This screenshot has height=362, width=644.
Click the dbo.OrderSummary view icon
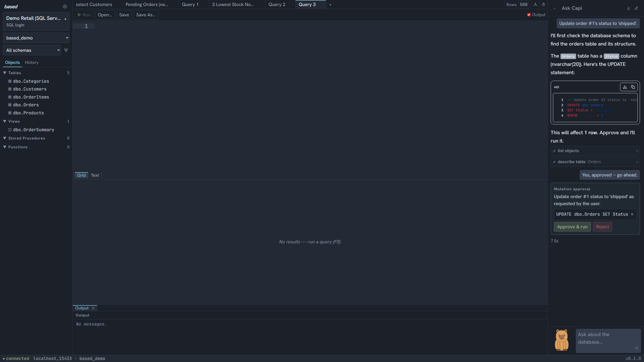[x=10, y=130]
